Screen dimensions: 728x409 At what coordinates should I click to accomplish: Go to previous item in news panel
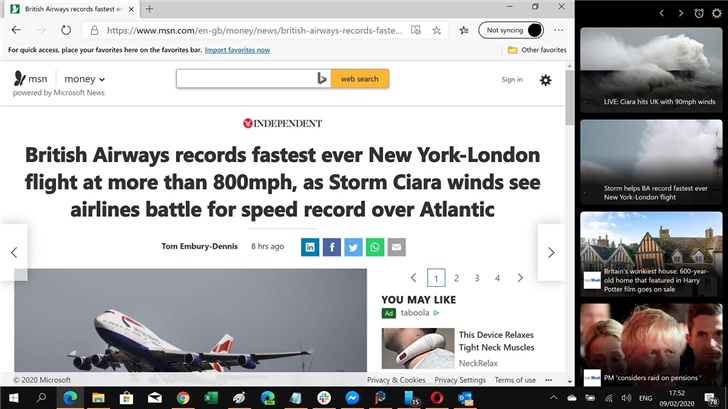point(662,13)
